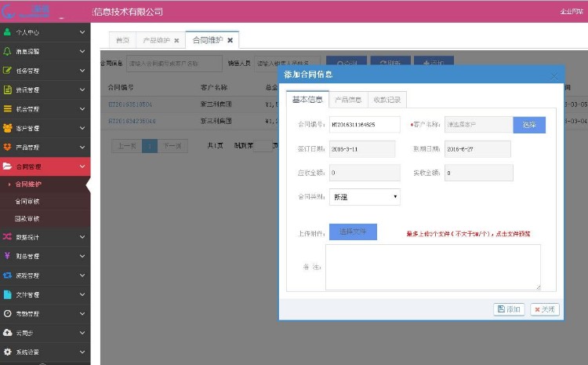
Task: Click the blue current-page number in pagination
Action: click(x=150, y=146)
